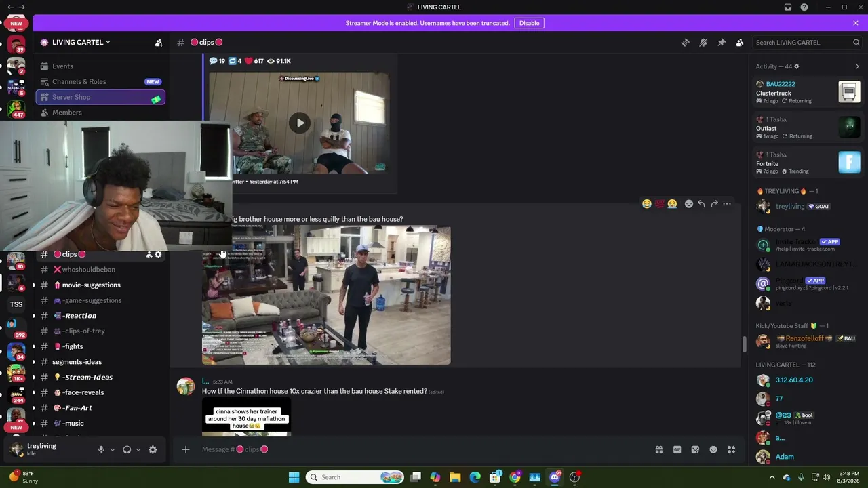This screenshot has width=868, height=488.
Task: Forward the message with forward arrow
Action: coord(714,204)
